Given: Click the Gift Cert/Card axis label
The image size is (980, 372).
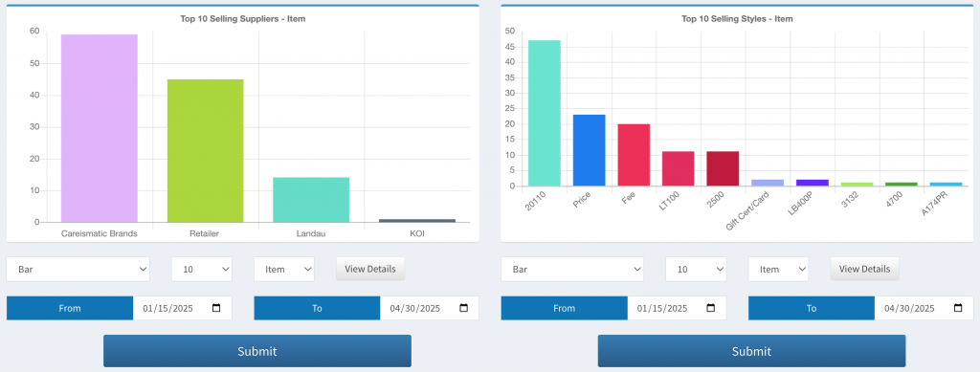Looking at the screenshot, I should coord(746,211).
